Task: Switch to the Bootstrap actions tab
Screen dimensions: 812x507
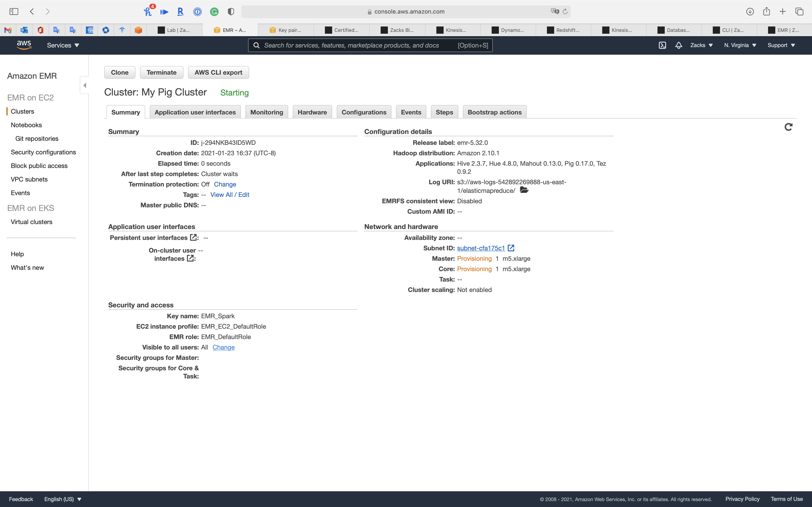Action: tap(494, 112)
